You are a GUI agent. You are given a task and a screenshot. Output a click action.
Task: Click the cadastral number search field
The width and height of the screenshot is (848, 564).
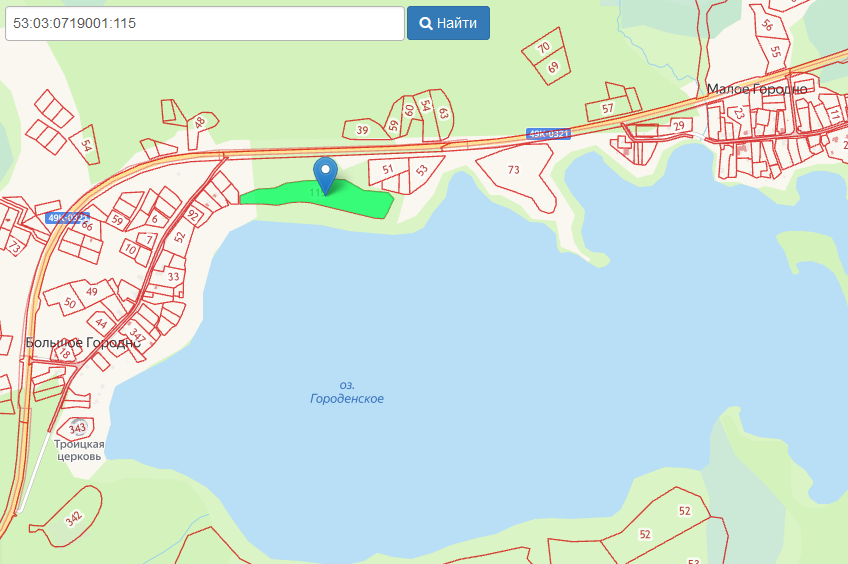(205, 23)
